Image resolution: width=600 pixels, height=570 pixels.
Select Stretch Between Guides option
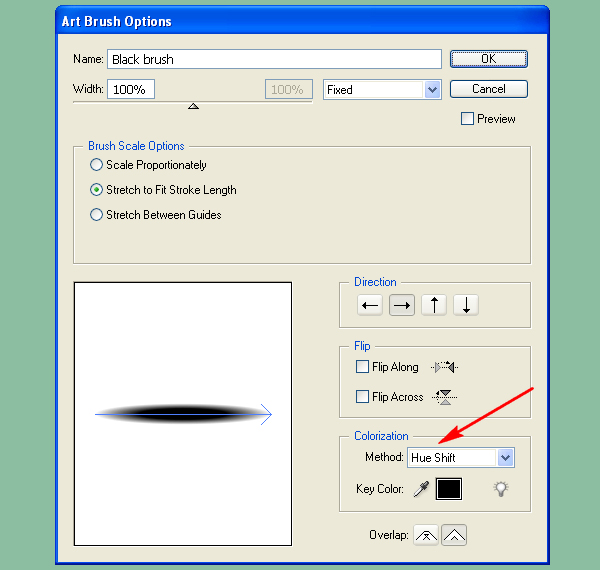tap(96, 215)
